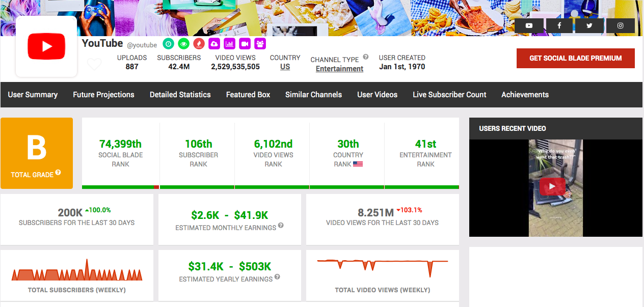This screenshot has height=307, width=644.
Task: Switch to the Future Projections tab
Action: 103,95
